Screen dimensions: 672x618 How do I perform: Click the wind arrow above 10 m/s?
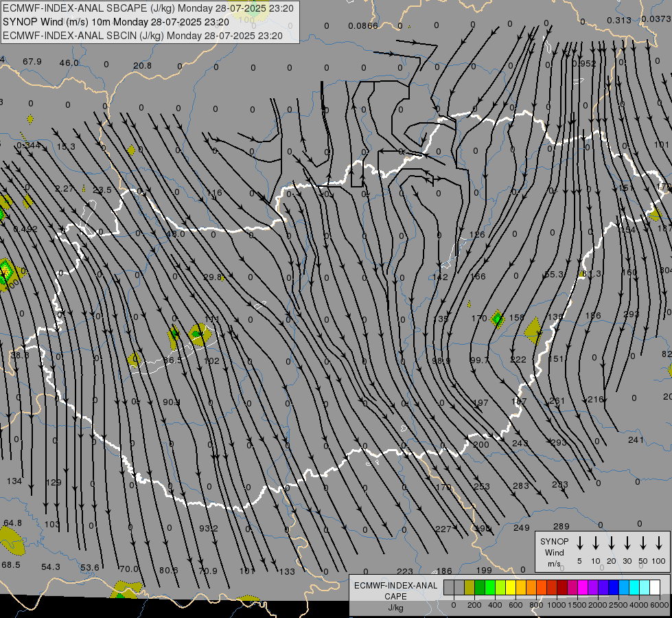(x=596, y=543)
